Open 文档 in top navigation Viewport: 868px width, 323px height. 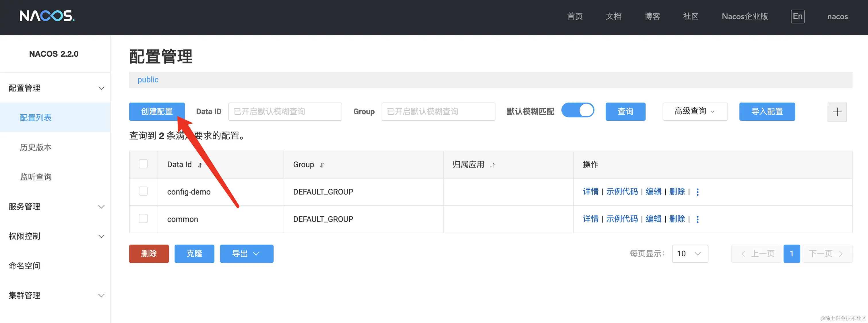[x=613, y=16]
